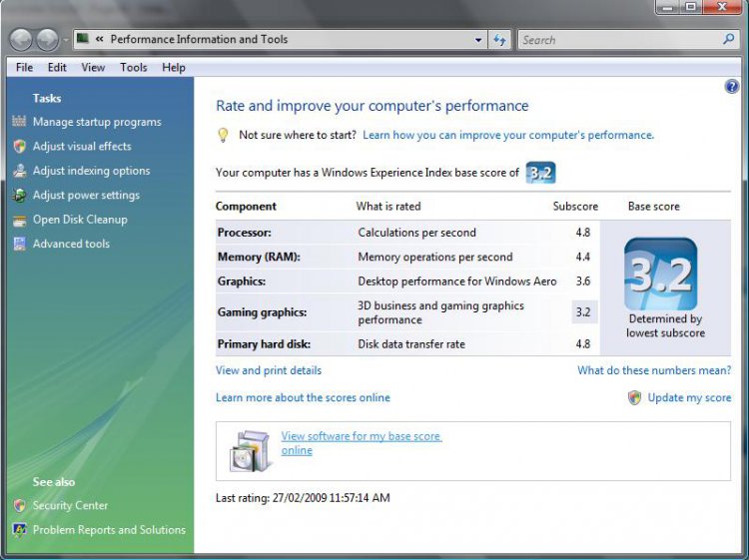Screen dimensions: 749x560
Task: Expand the recent pages arrow beside Forward
Action: (66, 40)
